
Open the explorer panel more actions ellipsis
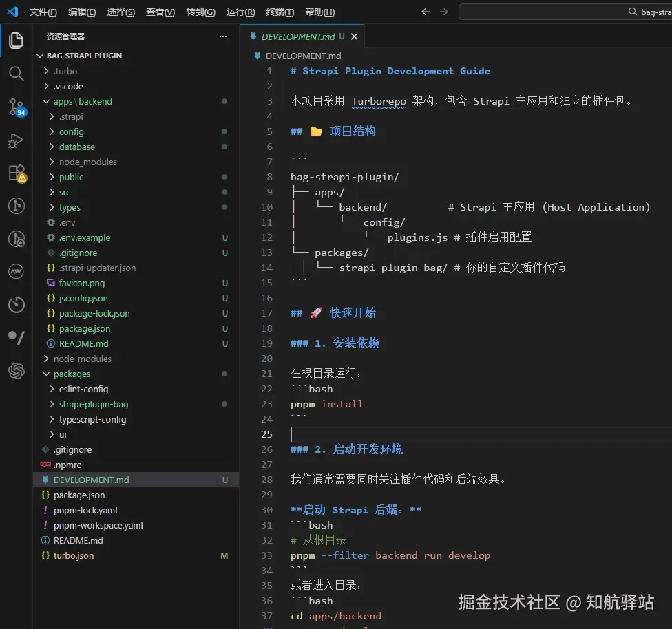pyautogui.click(x=222, y=36)
